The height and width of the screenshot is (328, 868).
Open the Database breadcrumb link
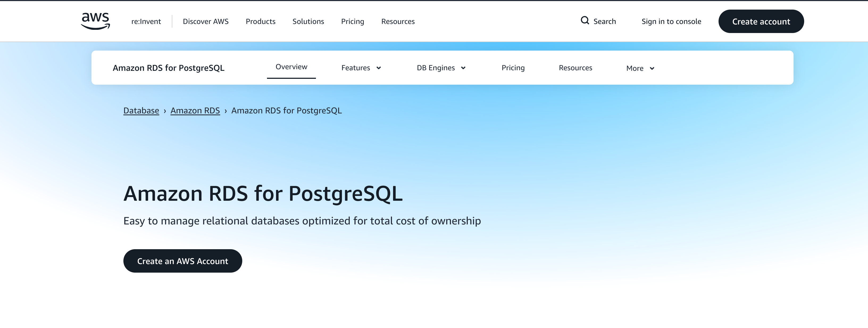click(141, 110)
